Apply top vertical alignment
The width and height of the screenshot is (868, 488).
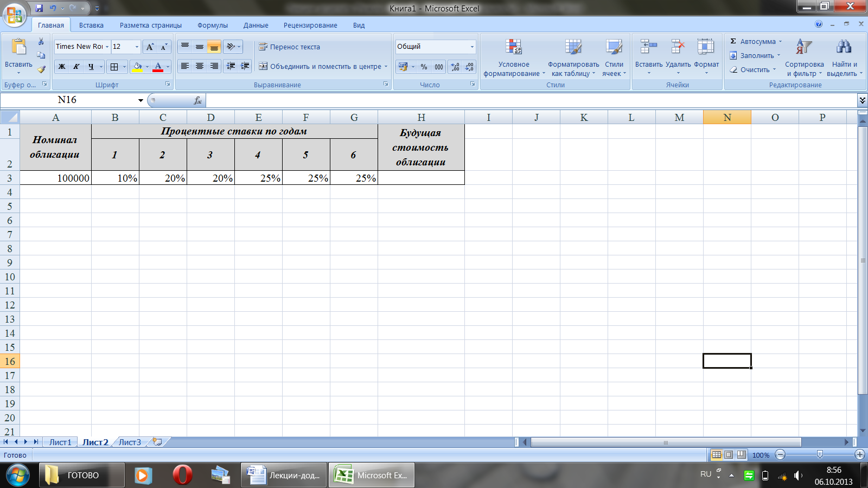coord(185,47)
